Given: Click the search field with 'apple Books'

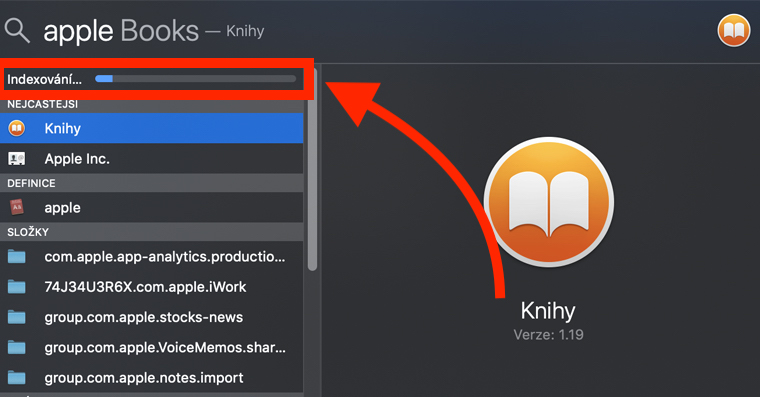Looking at the screenshot, I should [x=154, y=31].
